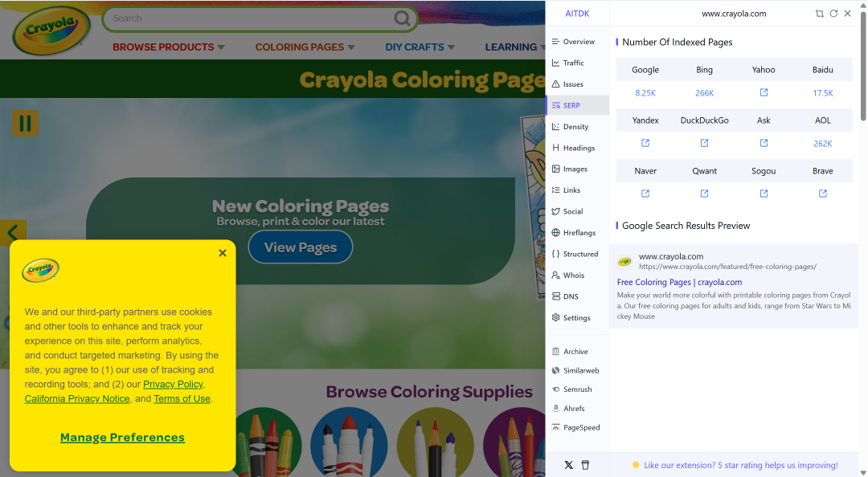
Task: Click the crop/screenshot icon in AITDK header
Action: pos(820,14)
